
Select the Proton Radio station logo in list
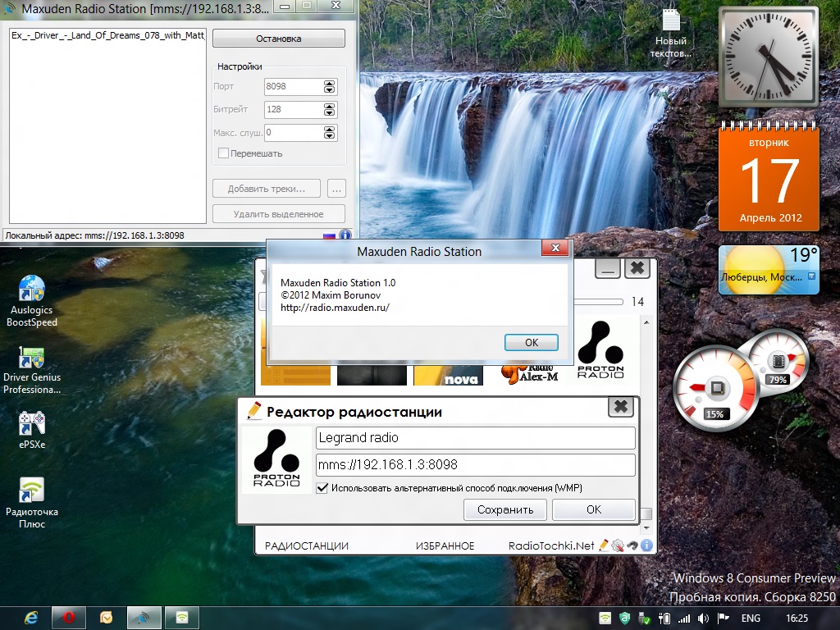click(600, 349)
